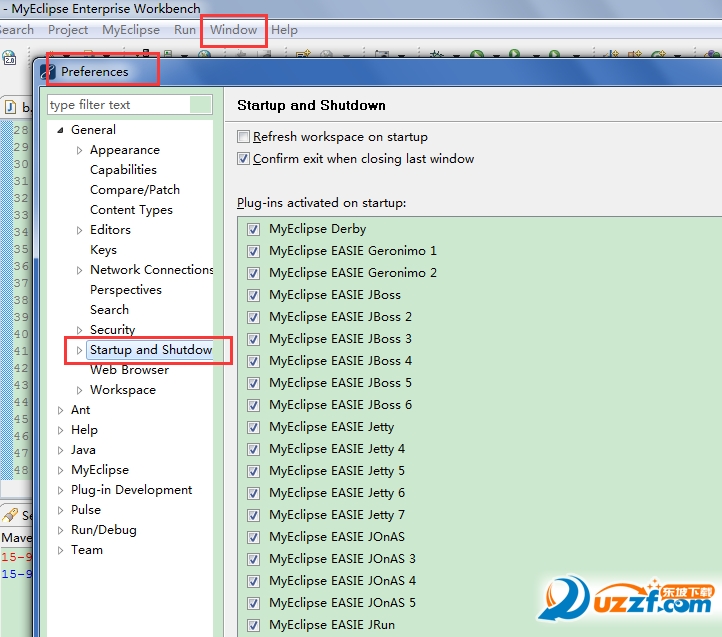Open the Run menu
Viewport: 722px width, 637px height.
[x=185, y=30]
